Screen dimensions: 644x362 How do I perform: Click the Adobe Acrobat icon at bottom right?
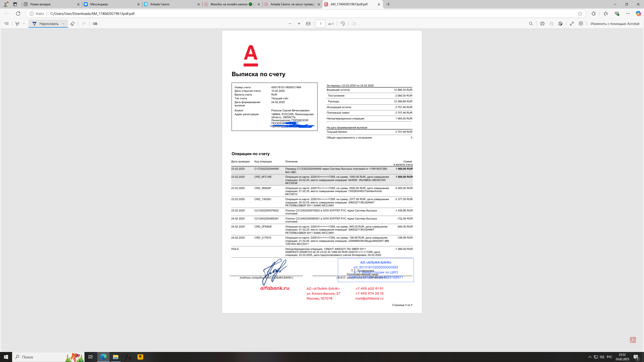pyautogui.click(x=633, y=340)
